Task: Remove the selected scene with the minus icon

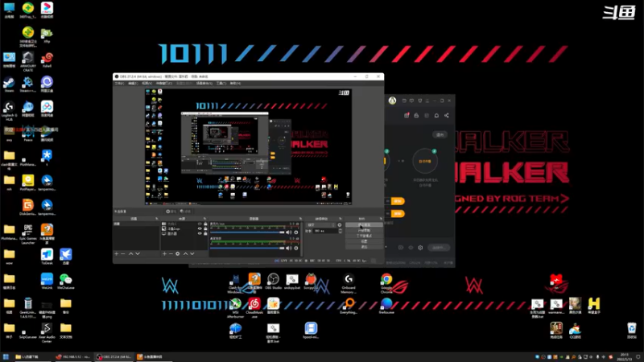Action: coord(123,254)
